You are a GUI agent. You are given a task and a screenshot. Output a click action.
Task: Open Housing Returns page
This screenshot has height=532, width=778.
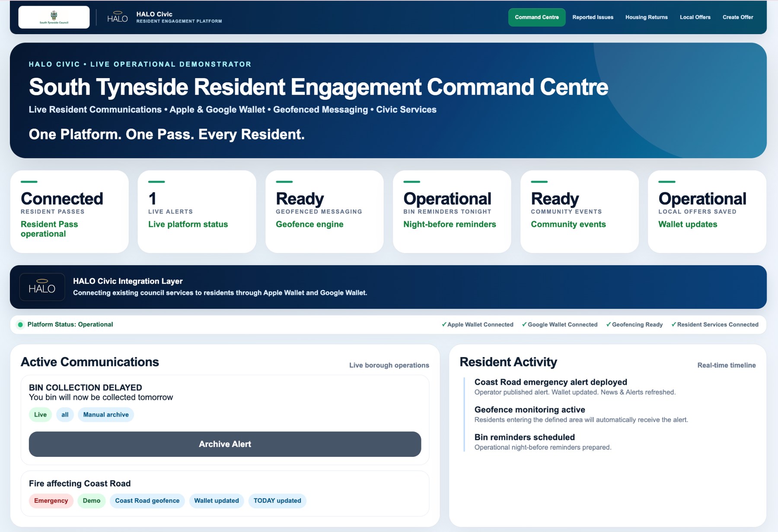tap(647, 17)
